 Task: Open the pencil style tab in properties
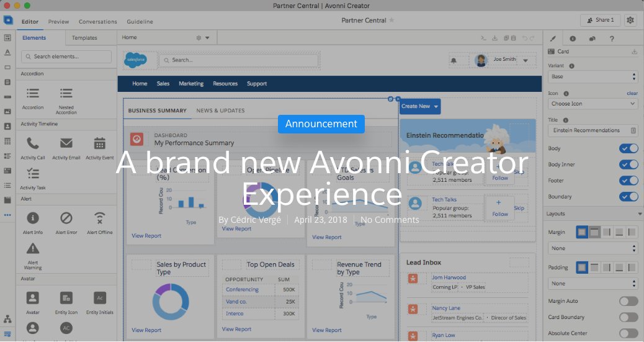coord(553,38)
